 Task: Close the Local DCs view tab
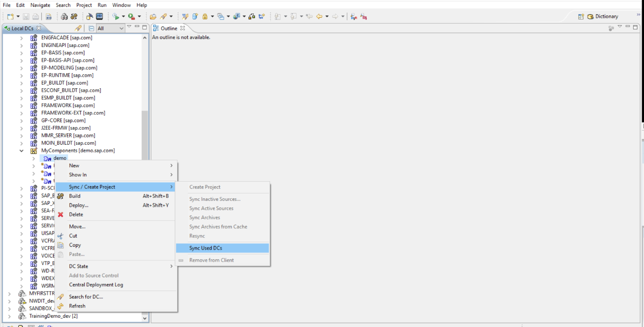coord(39,28)
